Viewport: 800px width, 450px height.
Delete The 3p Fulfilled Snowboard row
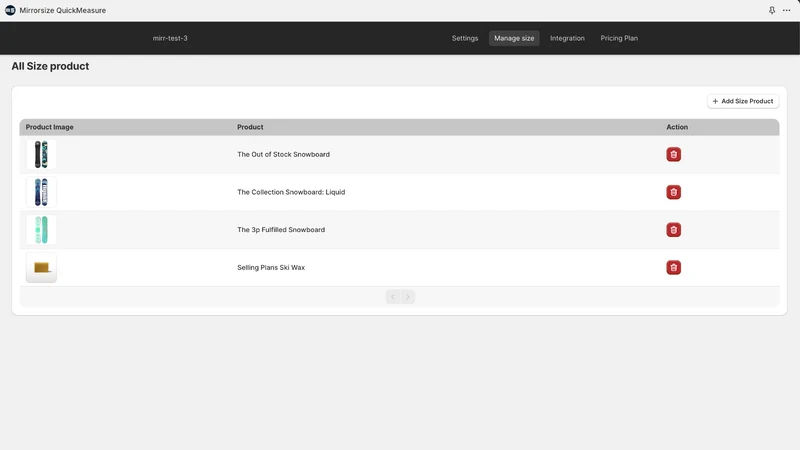(x=673, y=230)
